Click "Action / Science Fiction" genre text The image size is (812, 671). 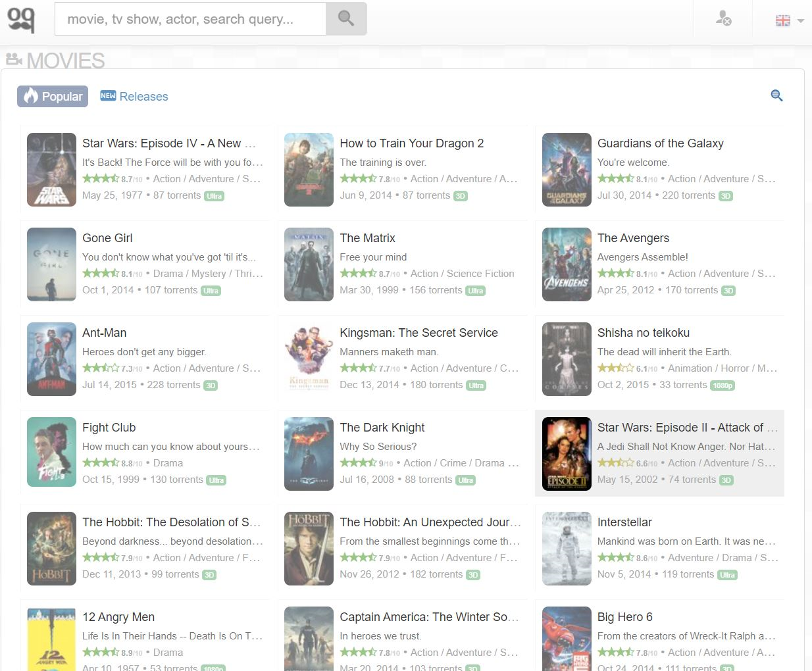pos(463,274)
